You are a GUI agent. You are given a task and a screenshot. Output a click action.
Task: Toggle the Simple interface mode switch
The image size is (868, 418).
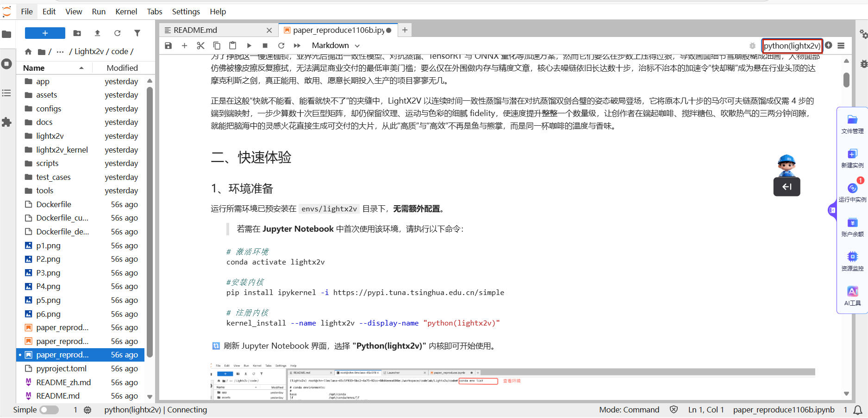coord(49,410)
